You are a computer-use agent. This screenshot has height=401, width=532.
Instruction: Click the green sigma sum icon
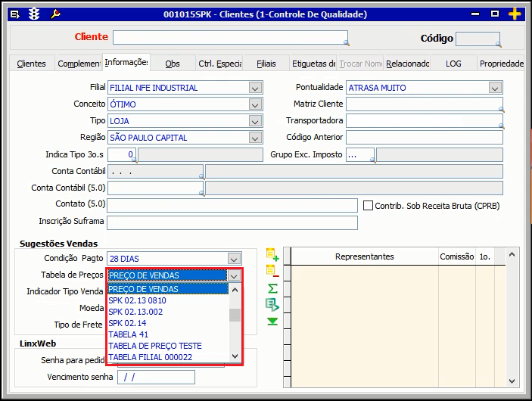tap(272, 288)
